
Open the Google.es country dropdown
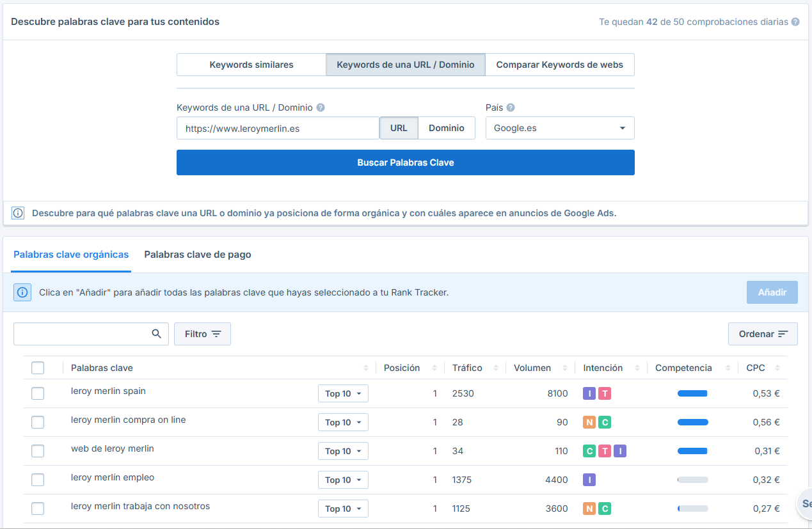click(560, 128)
